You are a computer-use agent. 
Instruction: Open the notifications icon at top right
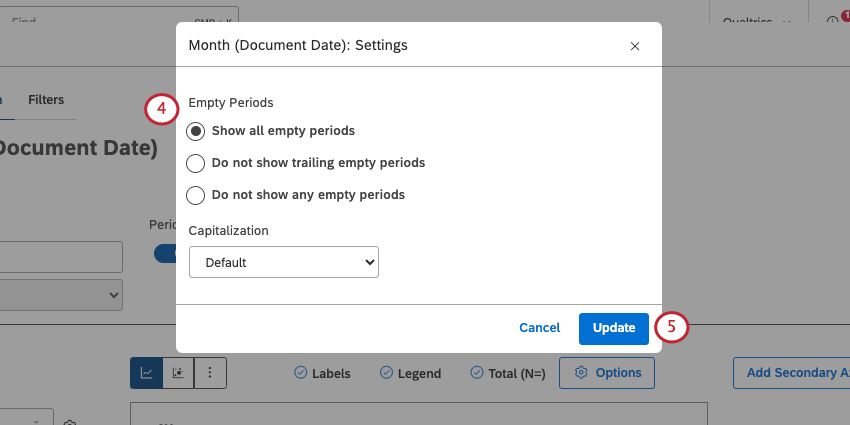(833, 20)
